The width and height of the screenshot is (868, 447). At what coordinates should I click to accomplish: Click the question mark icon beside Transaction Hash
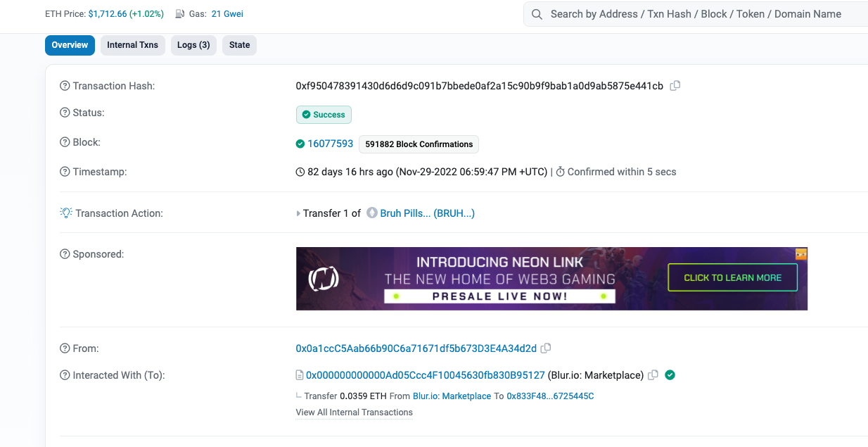click(x=65, y=85)
